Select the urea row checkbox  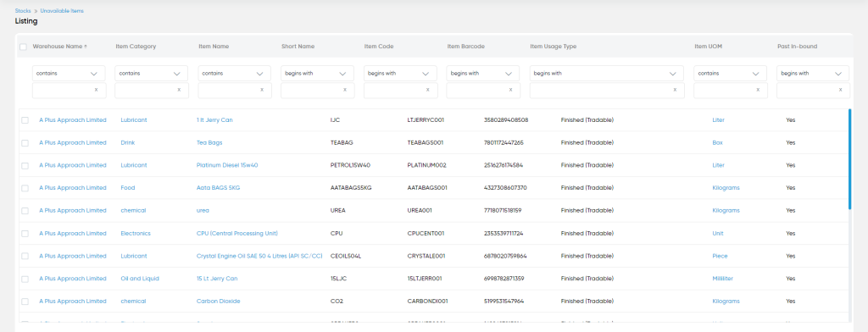click(25, 211)
